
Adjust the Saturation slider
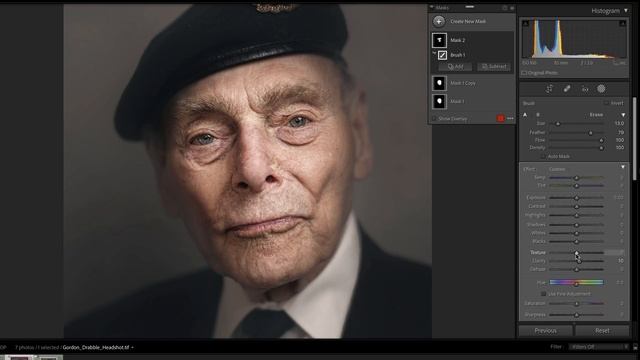(x=576, y=304)
